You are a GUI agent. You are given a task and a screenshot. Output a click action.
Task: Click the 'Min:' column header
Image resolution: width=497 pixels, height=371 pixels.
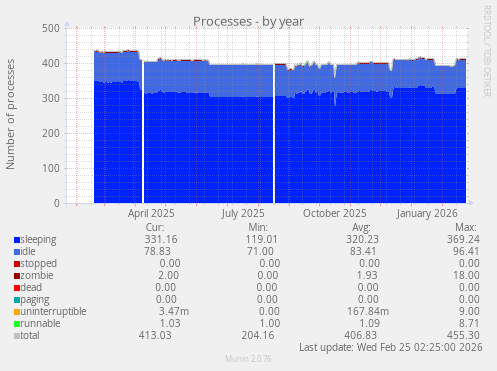point(258,227)
